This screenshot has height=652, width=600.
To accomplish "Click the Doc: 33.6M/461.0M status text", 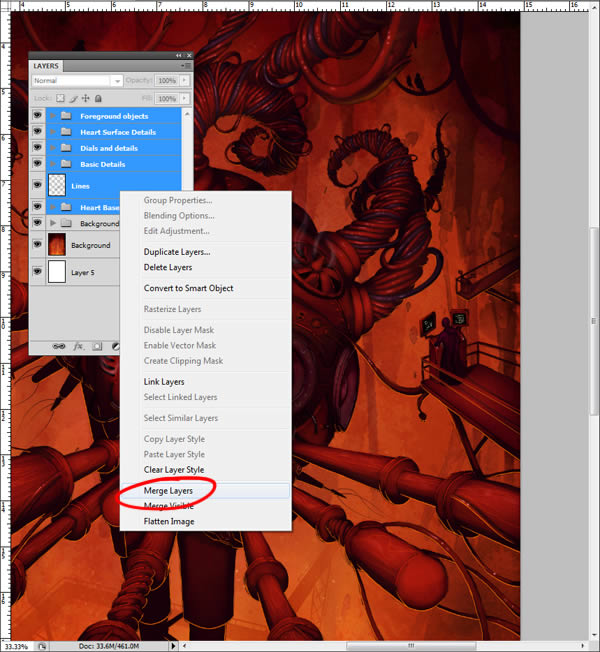I will pyautogui.click(x=109, y=646).
